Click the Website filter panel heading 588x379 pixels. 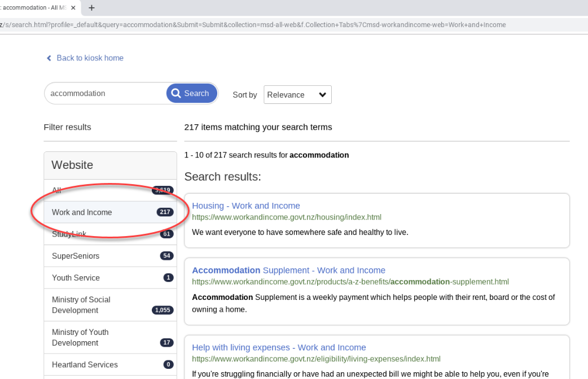coord(110,165)
